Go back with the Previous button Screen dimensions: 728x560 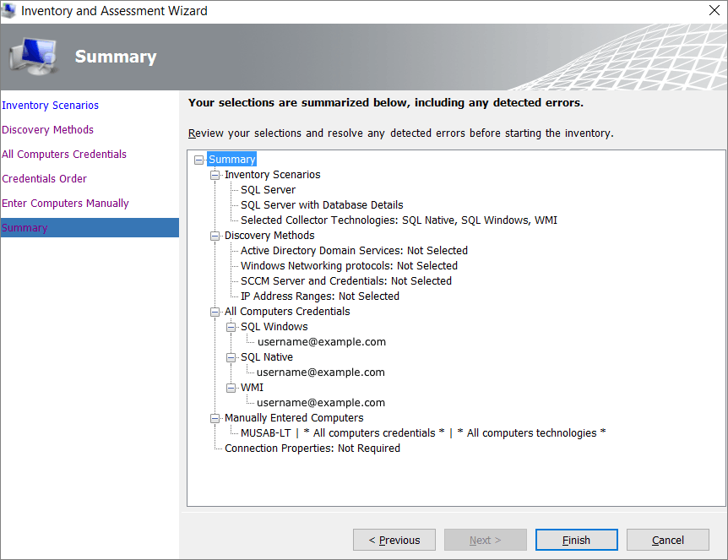pos(394,540)
